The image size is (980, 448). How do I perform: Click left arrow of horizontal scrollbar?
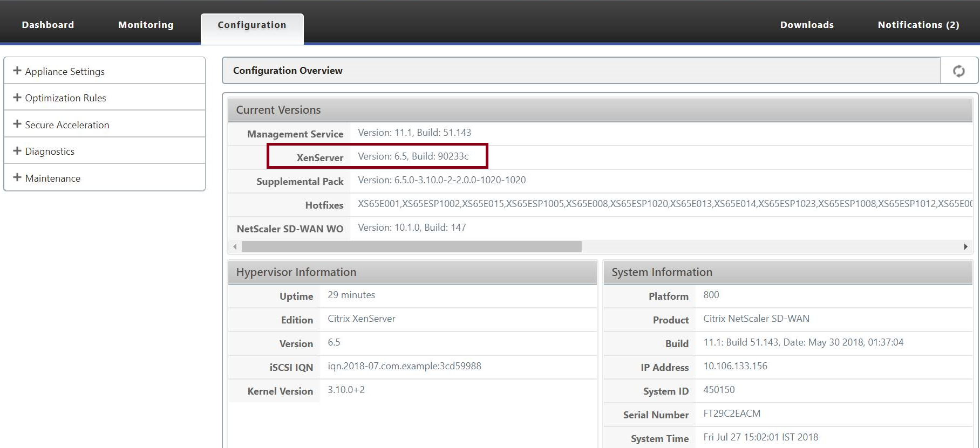(235, 246)
